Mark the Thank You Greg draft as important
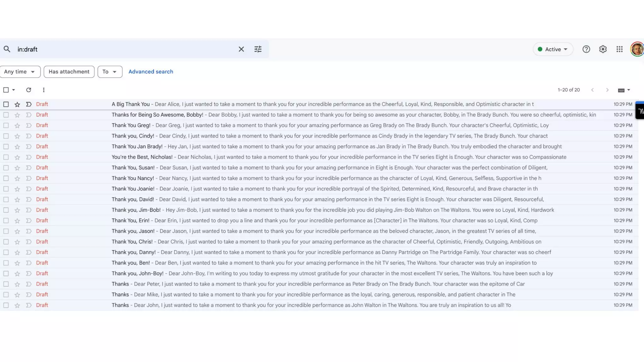The height and width of the screenshot is (362, 644). point(29,125)
